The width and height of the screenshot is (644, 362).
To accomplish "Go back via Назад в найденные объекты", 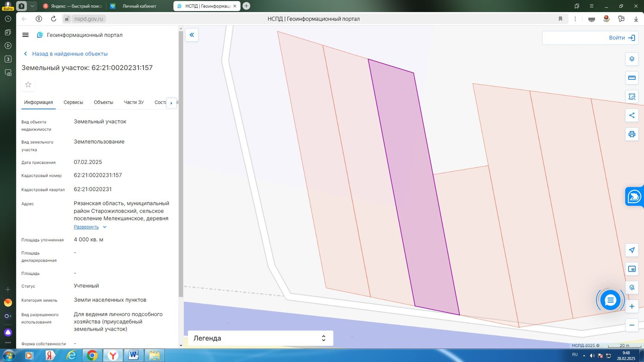I will coord(65,54).
